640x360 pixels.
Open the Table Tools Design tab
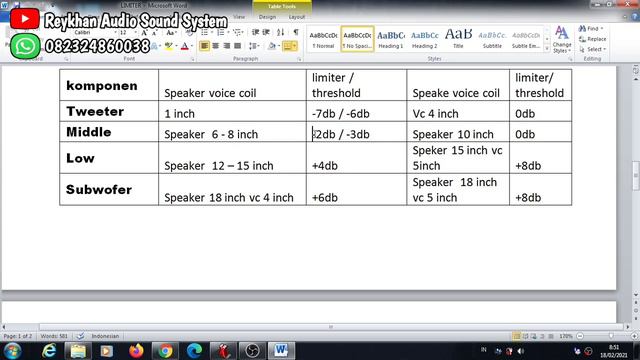tap(267, 17)
